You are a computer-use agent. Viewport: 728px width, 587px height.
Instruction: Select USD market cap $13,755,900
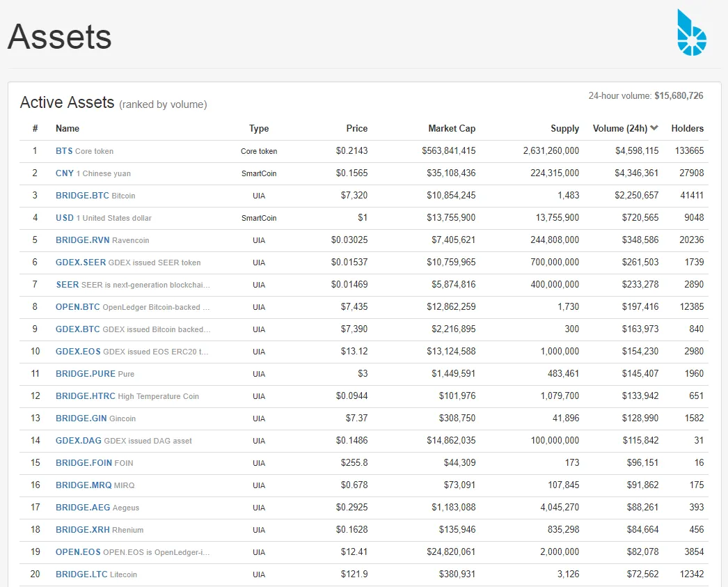tap(451, 218)
